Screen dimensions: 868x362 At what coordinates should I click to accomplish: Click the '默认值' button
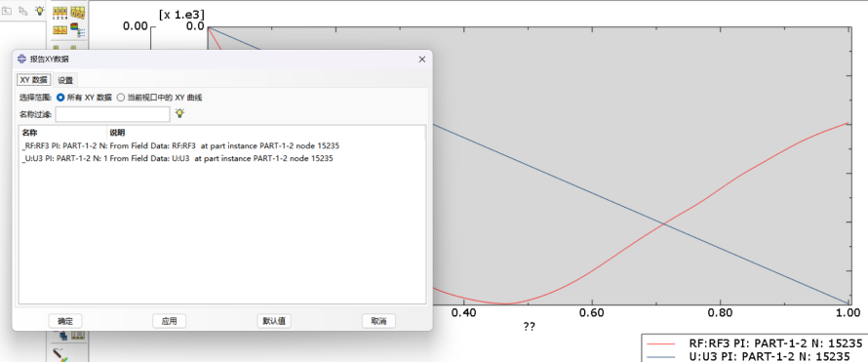point(274,321)
